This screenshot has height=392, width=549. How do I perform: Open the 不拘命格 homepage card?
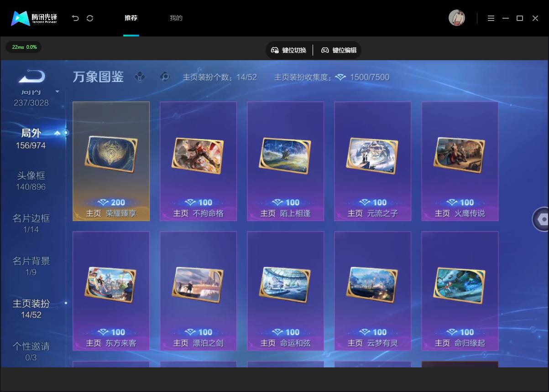click(198, 161)
